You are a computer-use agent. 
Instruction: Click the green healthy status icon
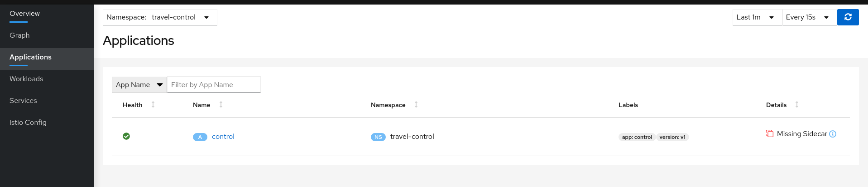coord(126,136)
